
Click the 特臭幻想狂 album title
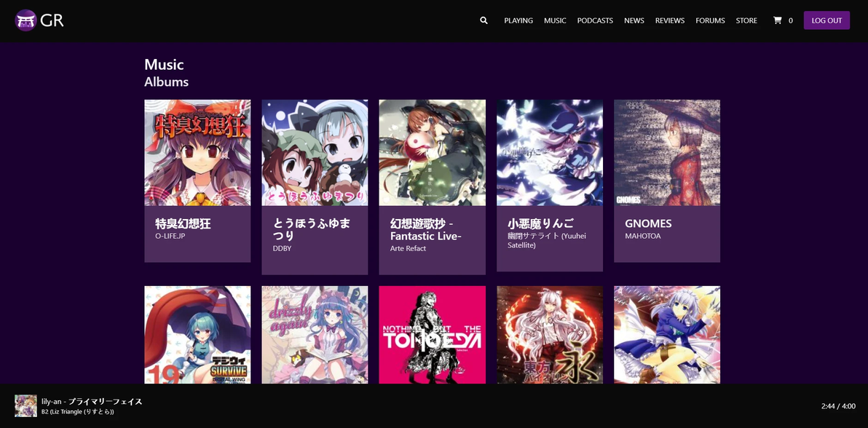coord(184,223)
